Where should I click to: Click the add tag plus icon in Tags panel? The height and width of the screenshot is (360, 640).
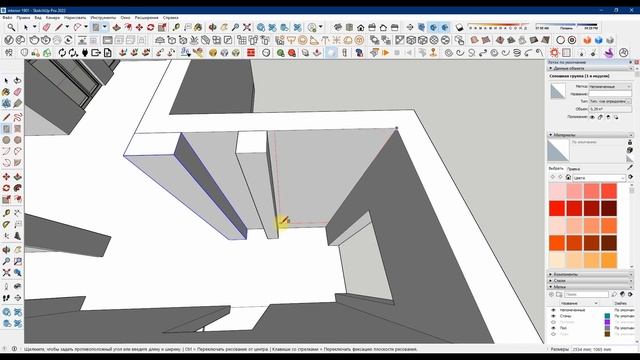click(551, 294)
